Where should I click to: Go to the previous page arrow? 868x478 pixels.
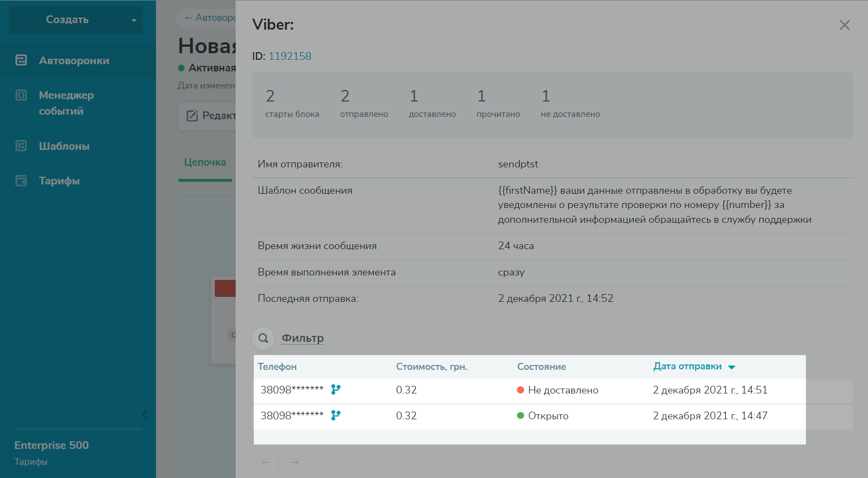266,463
